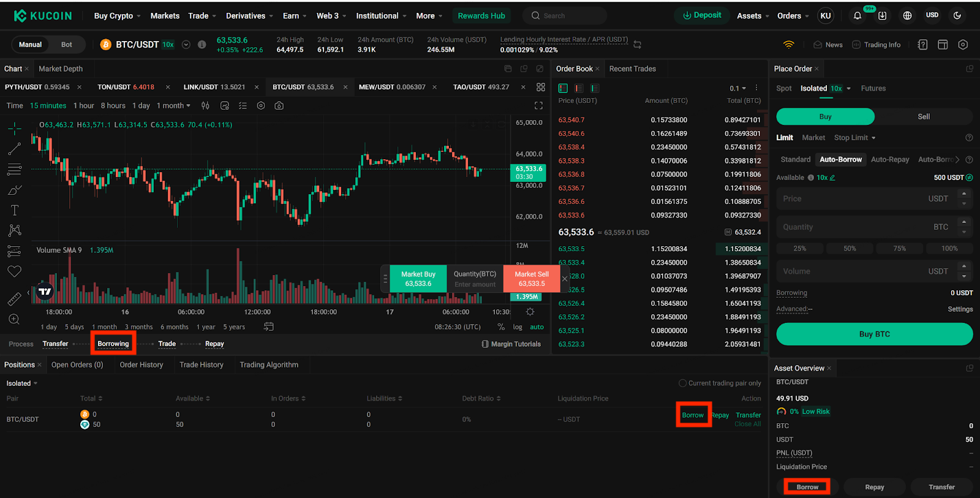980x498 pixels.
Task: Open language globe icon
Action: [x=907, y=16]
